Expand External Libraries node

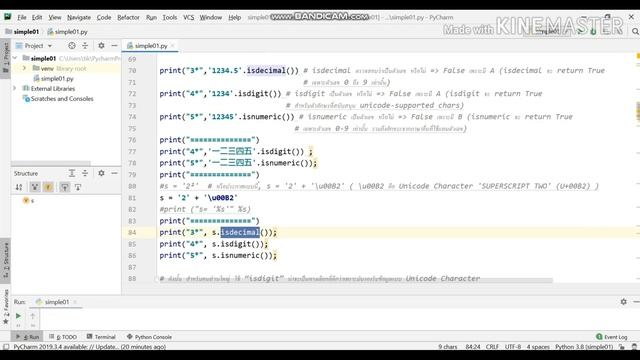pyautogui.click(x=15, y=88)
